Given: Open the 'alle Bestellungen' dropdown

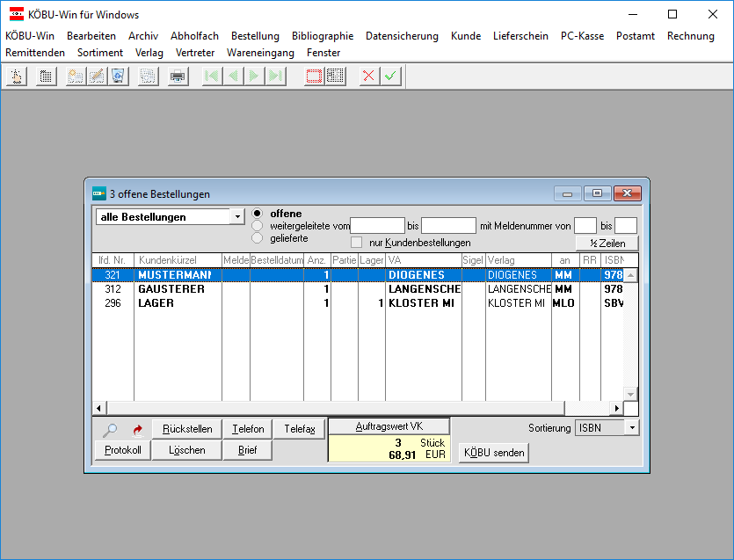Looking at the screenshot, I should pos(238,217).
